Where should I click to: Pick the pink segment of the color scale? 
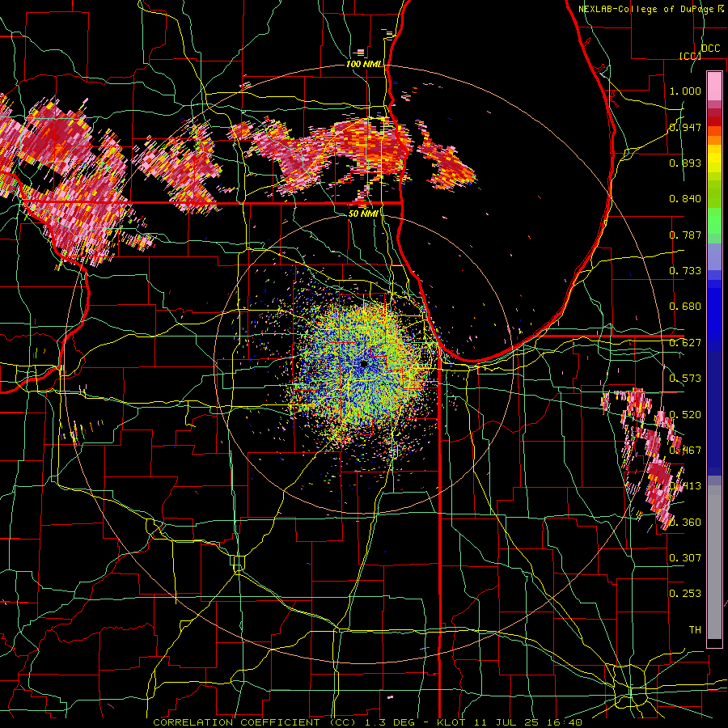click(714, 86)
